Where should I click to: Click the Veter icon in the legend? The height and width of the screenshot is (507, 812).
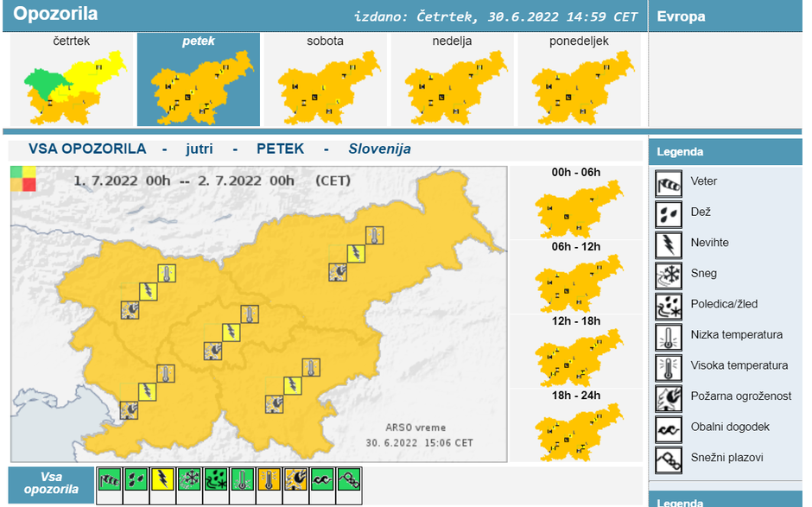[x=669, y=182]
